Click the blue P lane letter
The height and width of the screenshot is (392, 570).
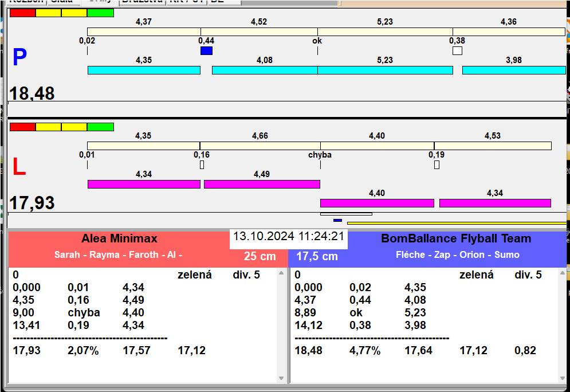coord(19,58)
